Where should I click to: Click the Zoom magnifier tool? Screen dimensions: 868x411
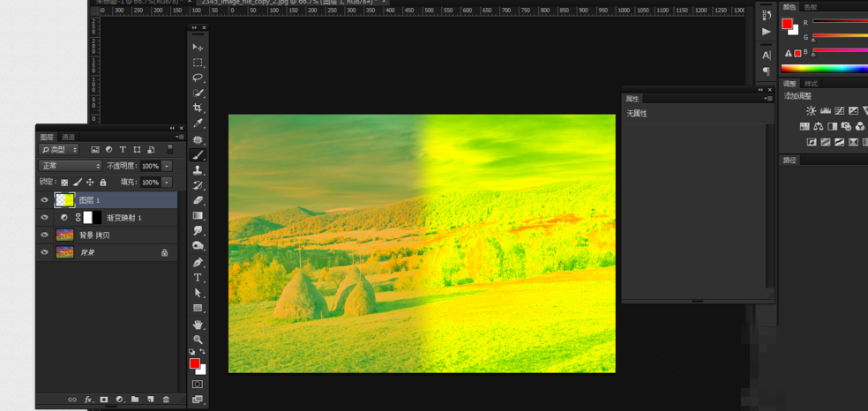[198, 339]
